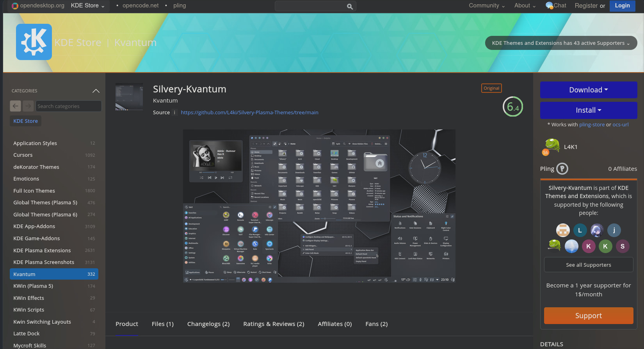The height and width of the screenshot is (349, 644).
Task: Open the Ratings & Reviews tab
Action: click(274, 324)
